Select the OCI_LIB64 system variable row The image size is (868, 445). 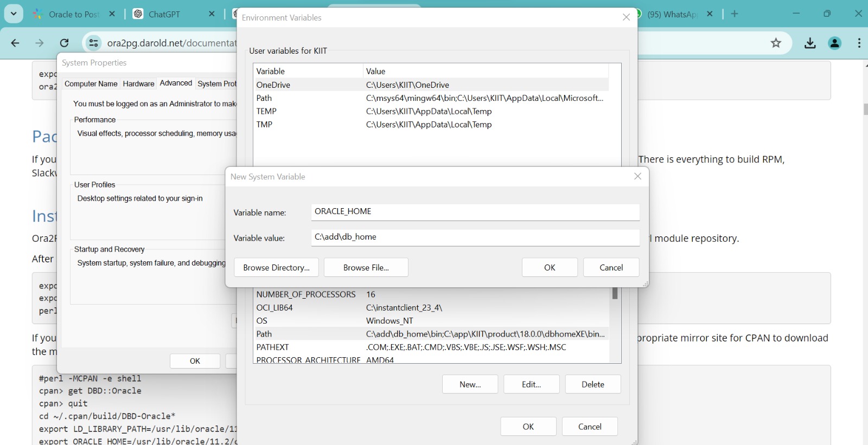431,307
